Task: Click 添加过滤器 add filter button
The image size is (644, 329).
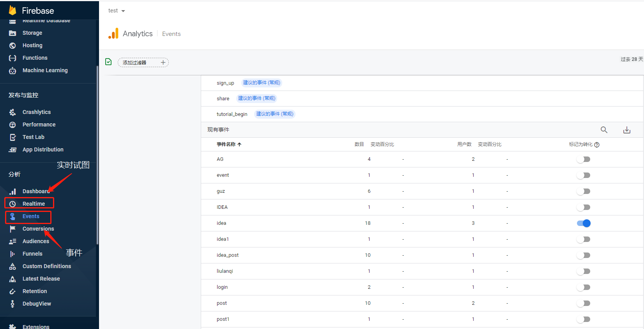Action: coord(143,62)
